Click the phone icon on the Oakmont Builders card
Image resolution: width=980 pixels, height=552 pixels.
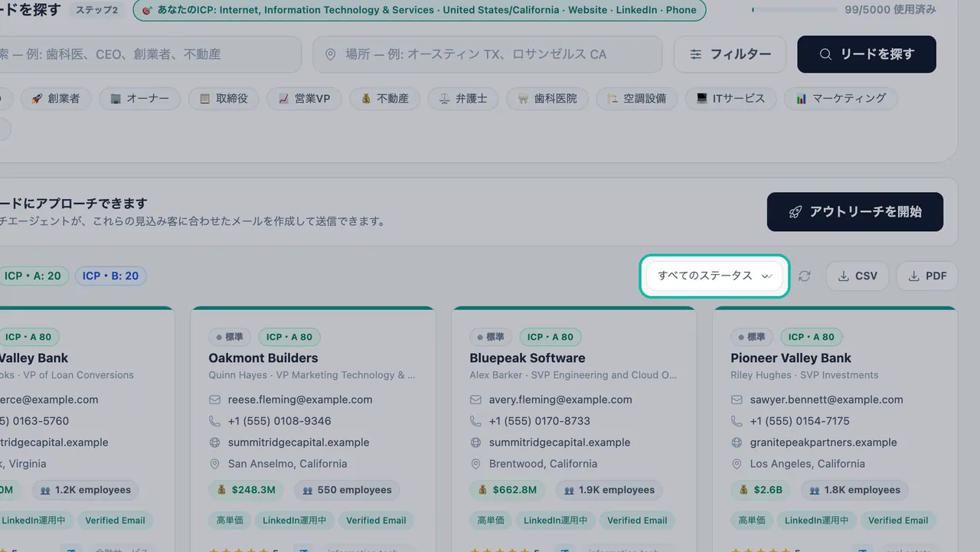pos(215,421)
